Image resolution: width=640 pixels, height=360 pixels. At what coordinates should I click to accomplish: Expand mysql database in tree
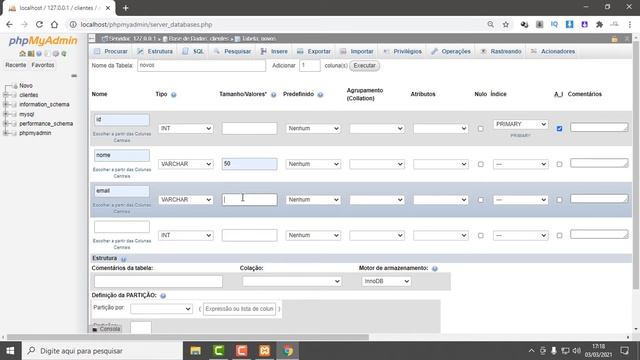pos(6,114)
